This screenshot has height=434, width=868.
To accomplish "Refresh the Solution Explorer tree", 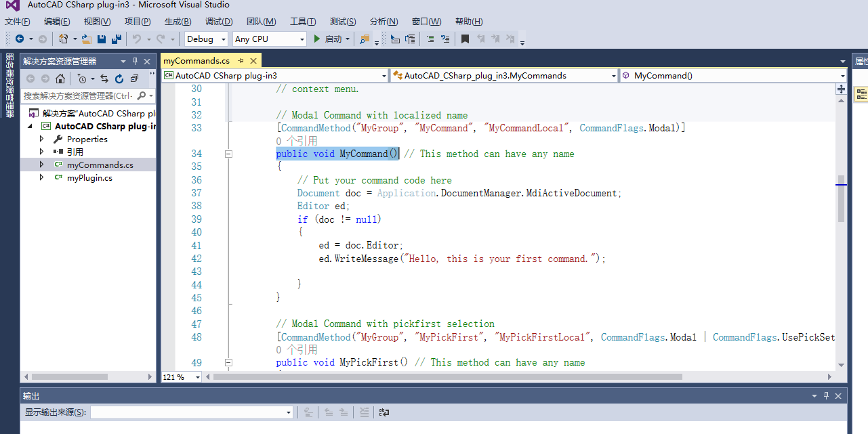I will (x=119, y=79).
